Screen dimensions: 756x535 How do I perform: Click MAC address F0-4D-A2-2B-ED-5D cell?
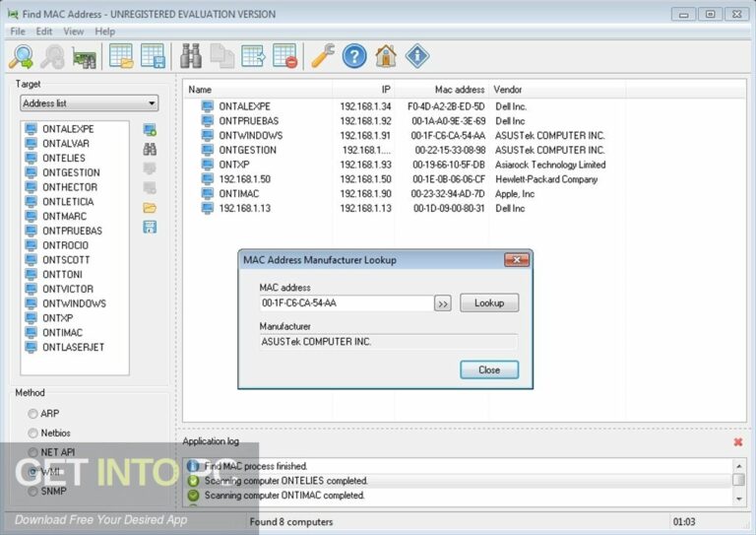click(x=446, y=106)
